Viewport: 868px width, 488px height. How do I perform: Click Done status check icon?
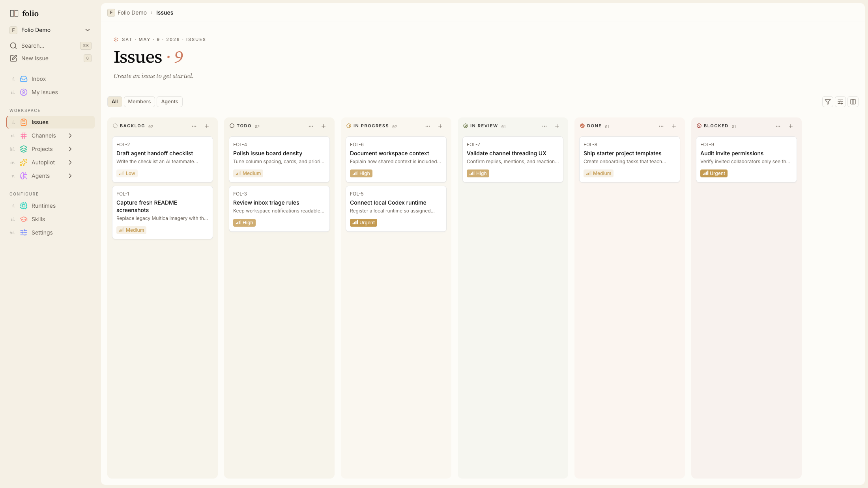582,126
